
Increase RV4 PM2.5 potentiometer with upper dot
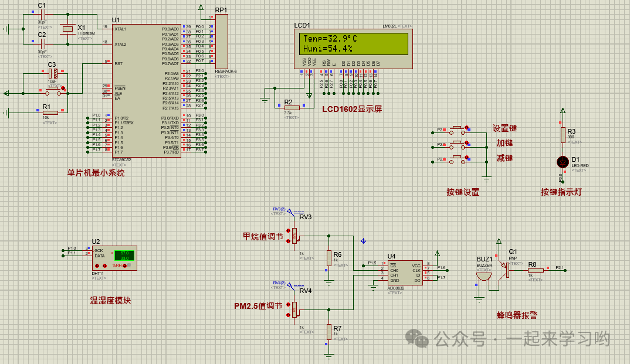pos(288,305)
